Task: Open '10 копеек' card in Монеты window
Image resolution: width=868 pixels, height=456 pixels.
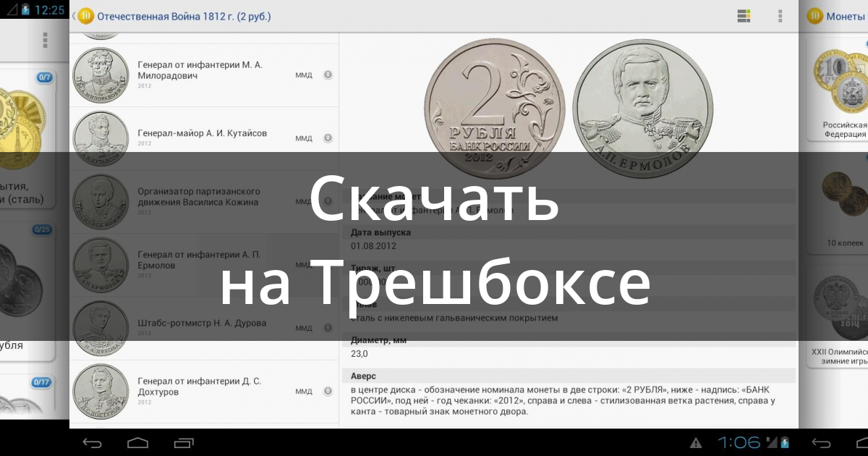Action: coord(839,204)
